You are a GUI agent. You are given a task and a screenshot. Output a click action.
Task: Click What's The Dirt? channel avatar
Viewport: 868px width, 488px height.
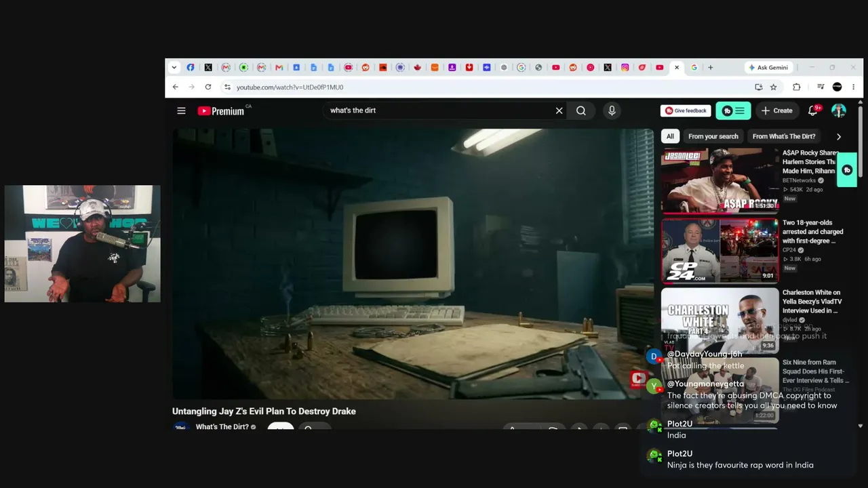pyautogui.click(x=181, y=427)
